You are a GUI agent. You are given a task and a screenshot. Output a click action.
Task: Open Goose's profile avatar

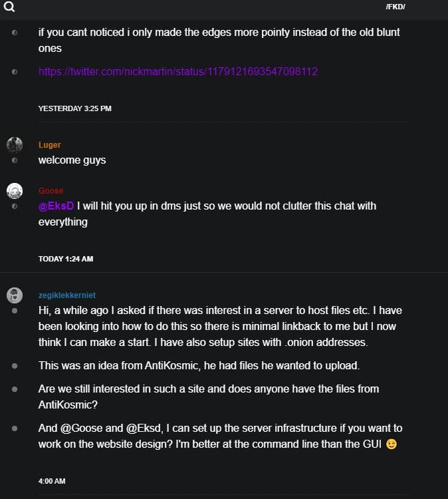15,191
